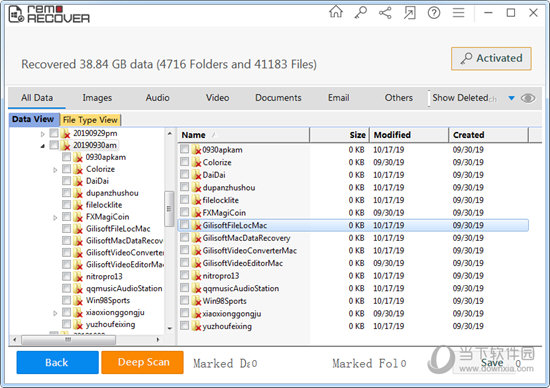
Task: Switch to the Audio tab
Action: click(157, 98)
